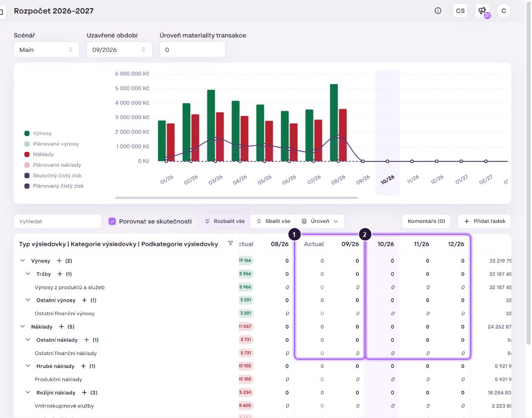Collapse the Výnosy row
This screenshot has width=532, height=418.
[23, 261]
